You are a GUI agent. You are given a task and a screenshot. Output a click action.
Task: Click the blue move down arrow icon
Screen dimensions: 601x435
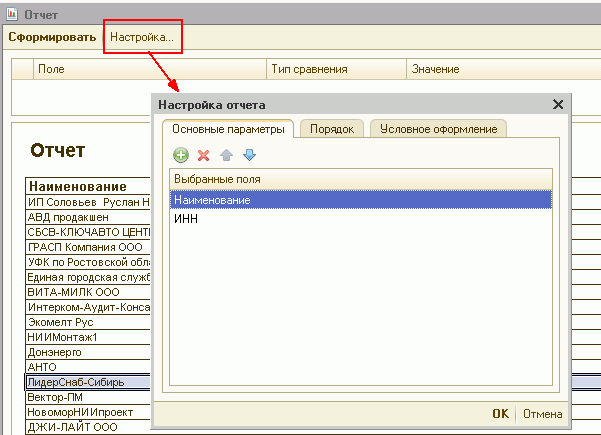click(x=250, y=155)
